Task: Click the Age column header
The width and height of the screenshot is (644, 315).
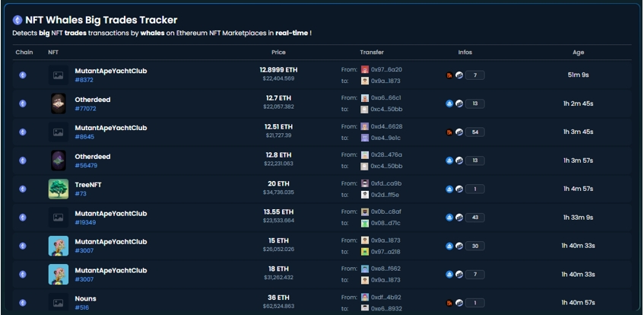Action: click(x=579, y=52)
